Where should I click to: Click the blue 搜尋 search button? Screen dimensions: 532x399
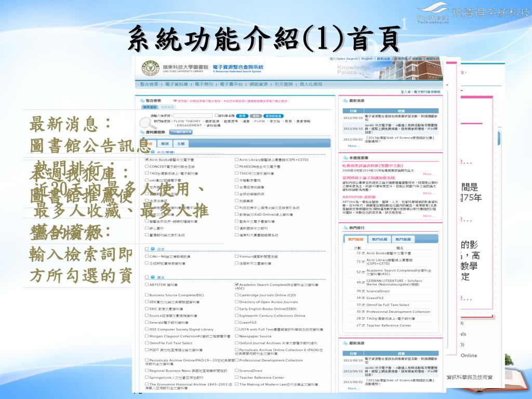[242, 116]
